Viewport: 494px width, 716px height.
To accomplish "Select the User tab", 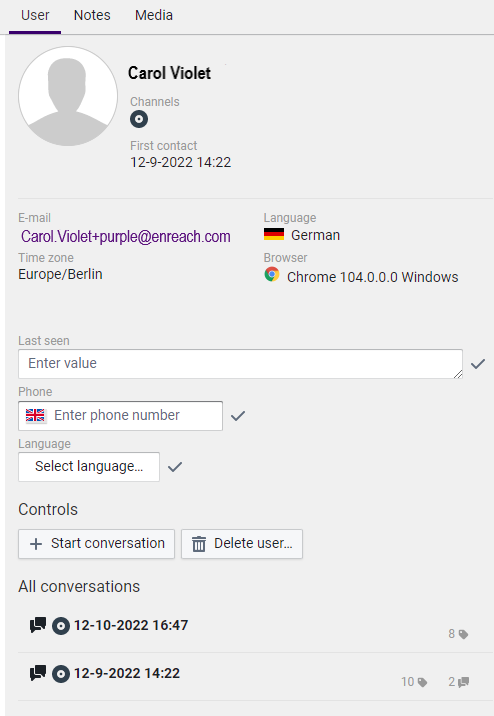I will click(x=35, y=16).
